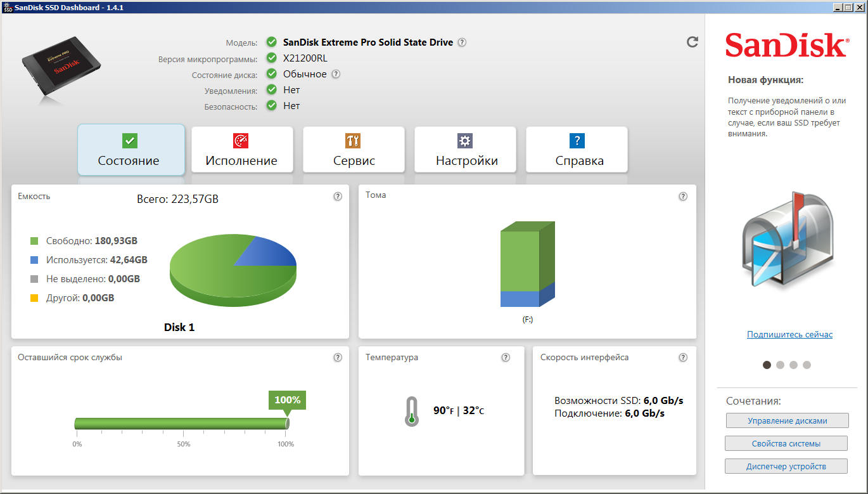Click the Всего: 223,57GB total text
Screen dimensions: 868x494
tap(178, 199)
